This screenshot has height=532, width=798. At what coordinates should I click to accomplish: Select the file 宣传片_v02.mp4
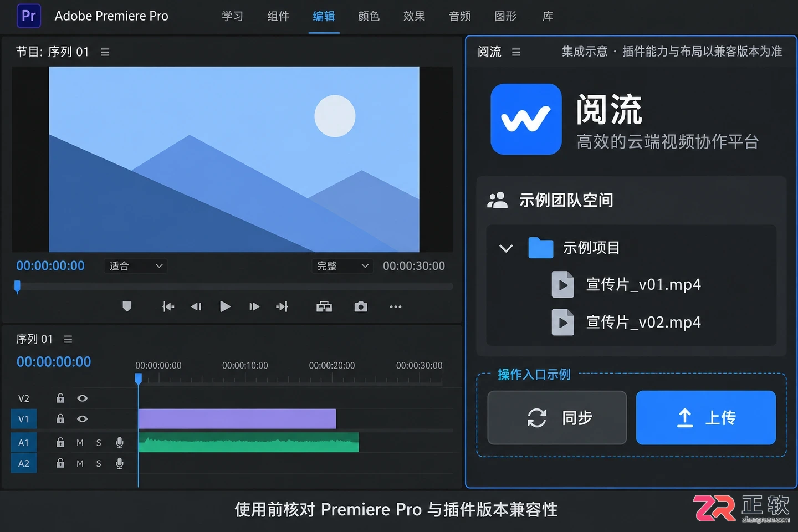[643, 323]
